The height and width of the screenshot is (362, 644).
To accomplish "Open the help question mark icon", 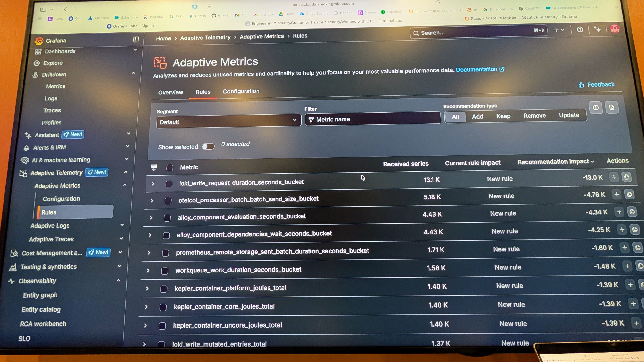I will tap(580, 30).
